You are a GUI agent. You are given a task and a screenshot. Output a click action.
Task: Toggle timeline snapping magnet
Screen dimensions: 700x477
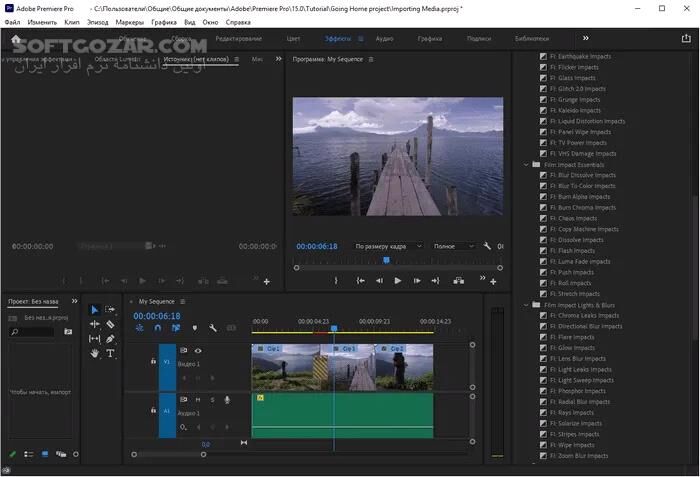tap(158, 328)
